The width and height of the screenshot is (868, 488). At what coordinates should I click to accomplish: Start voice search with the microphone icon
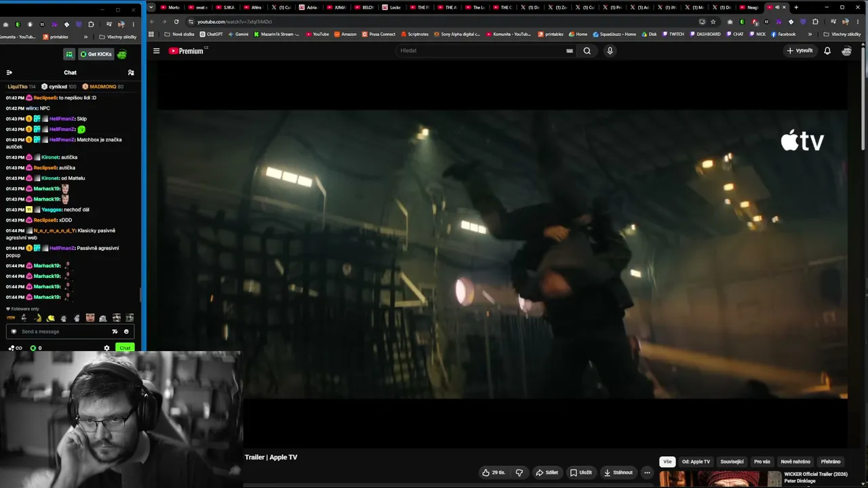pyautogui.click(x=610, y=51)
